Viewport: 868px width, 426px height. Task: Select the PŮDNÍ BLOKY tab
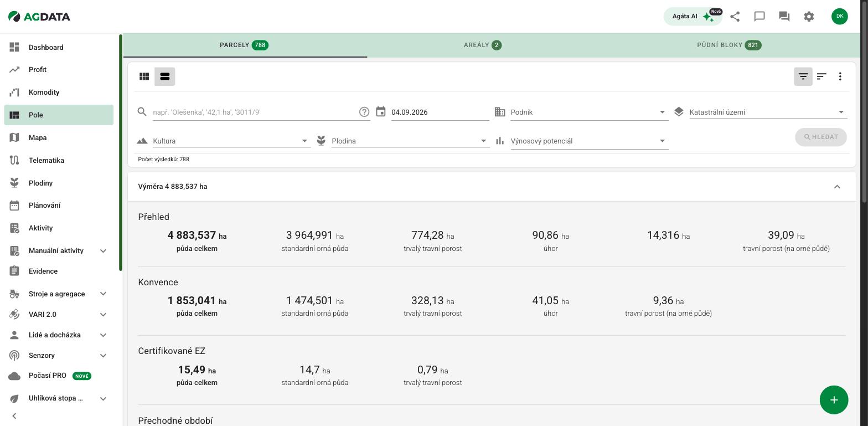(729, 45)
